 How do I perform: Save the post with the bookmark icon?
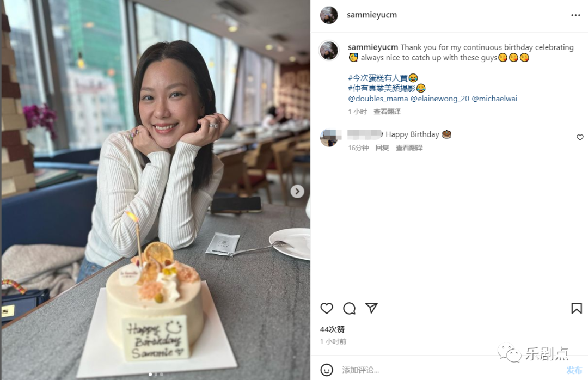point(577,308)
